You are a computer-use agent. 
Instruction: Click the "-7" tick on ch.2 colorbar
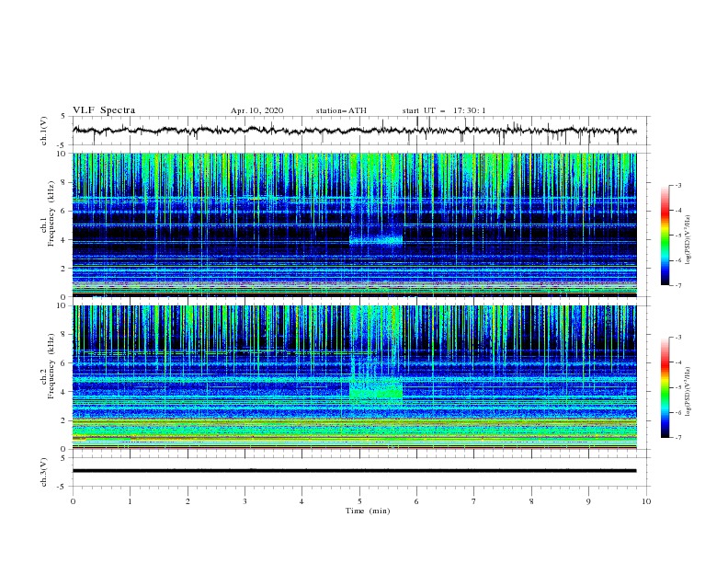[677, 438]
